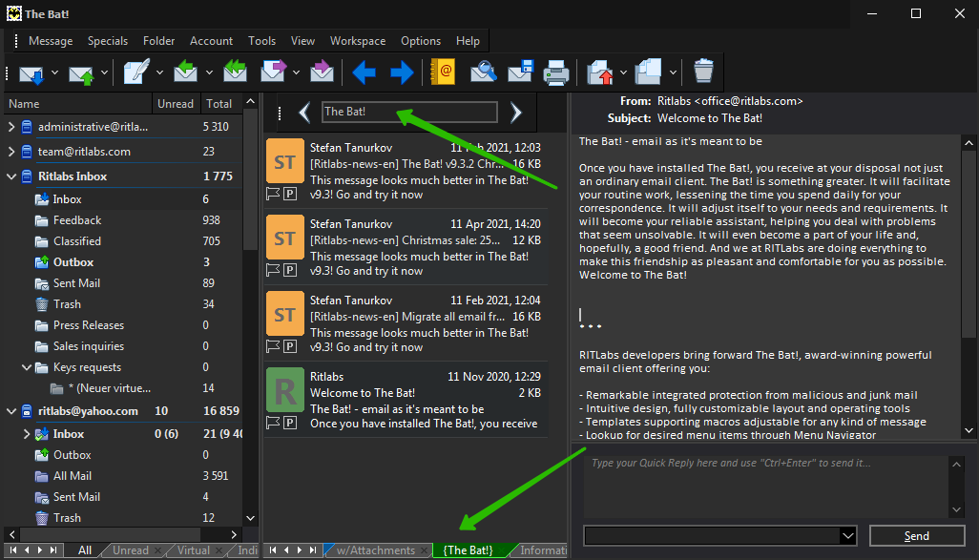
Task: Switch to the w/Attachments tab
Action: (x=376, y=550)
